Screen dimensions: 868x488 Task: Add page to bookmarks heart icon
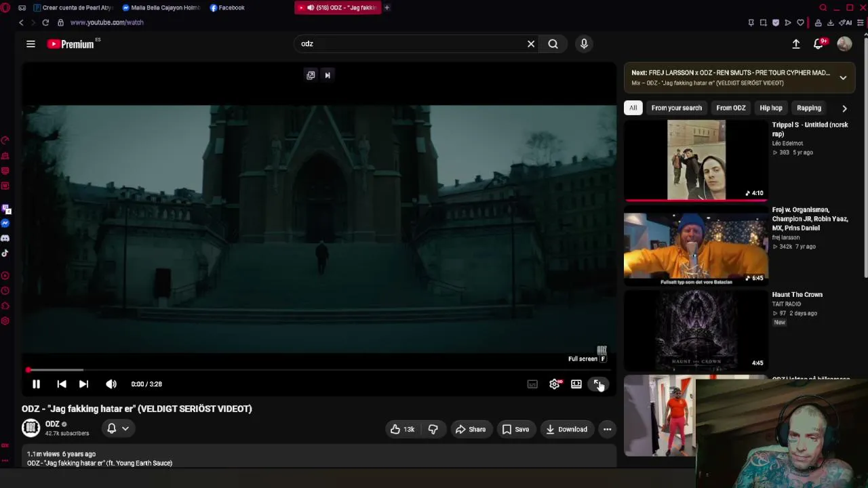point(800,22)
